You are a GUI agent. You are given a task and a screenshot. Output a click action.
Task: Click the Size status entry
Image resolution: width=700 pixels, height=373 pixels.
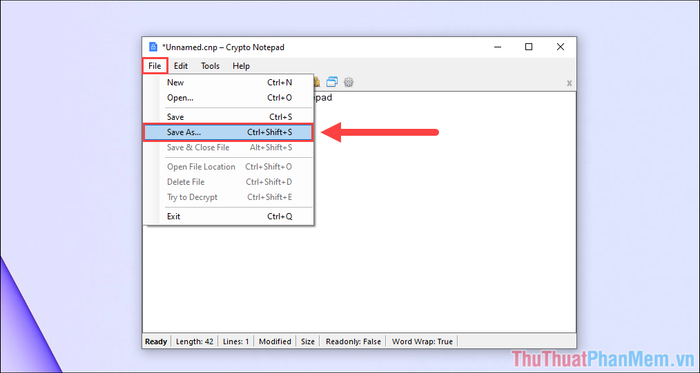pos(308,342)
